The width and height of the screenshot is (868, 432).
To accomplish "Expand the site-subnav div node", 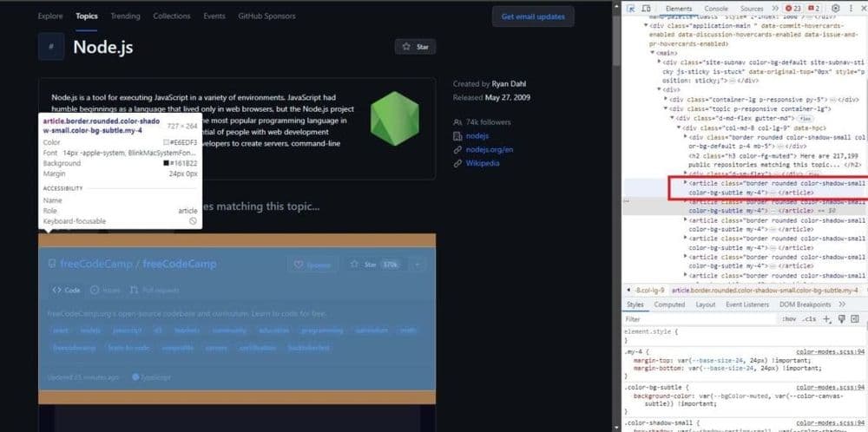I will (x=659, y=62).
